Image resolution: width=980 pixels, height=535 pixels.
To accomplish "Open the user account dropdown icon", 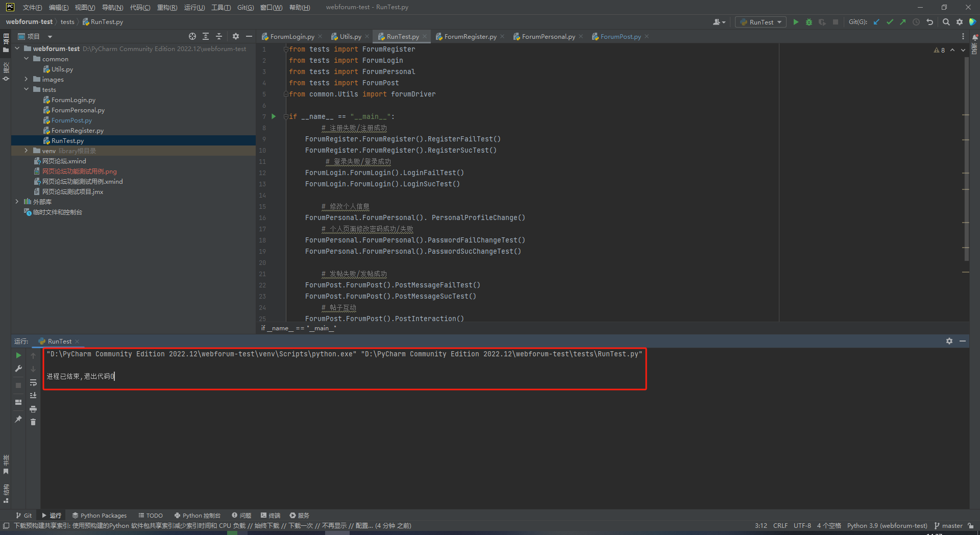I will tap(719, 22).
